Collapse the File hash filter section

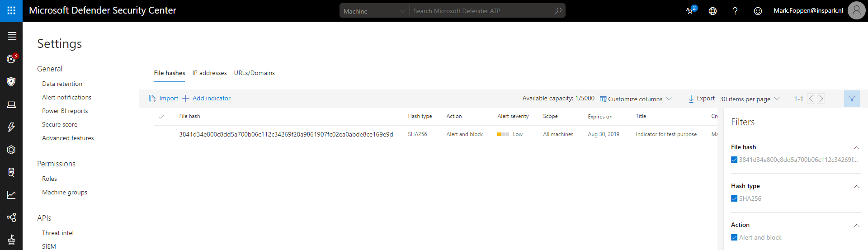click(x=856, y=148)
